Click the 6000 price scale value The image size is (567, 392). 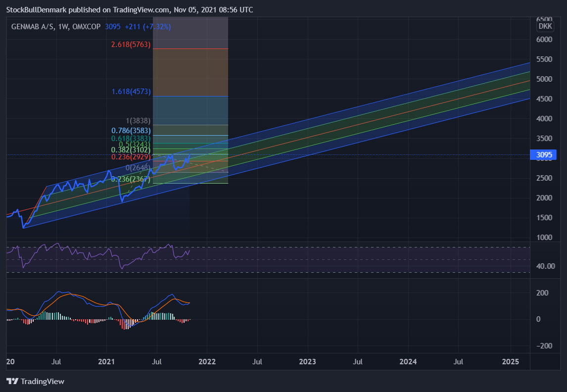coord(544,40)
